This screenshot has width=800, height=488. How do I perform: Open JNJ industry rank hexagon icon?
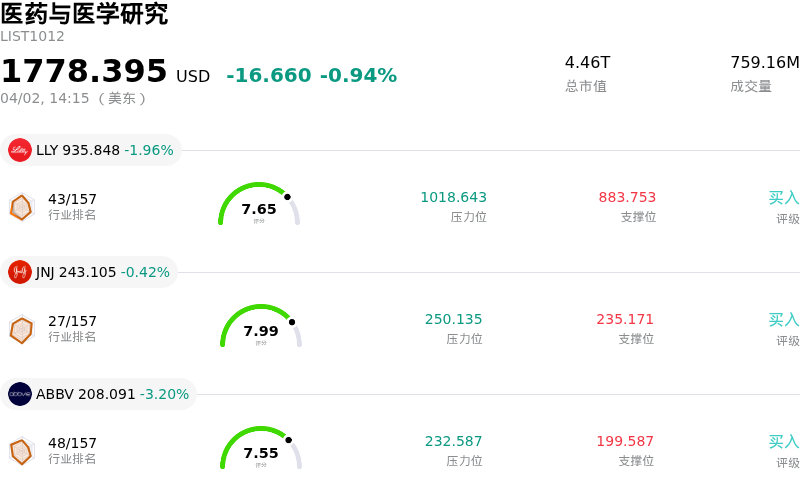pos(21,329)
